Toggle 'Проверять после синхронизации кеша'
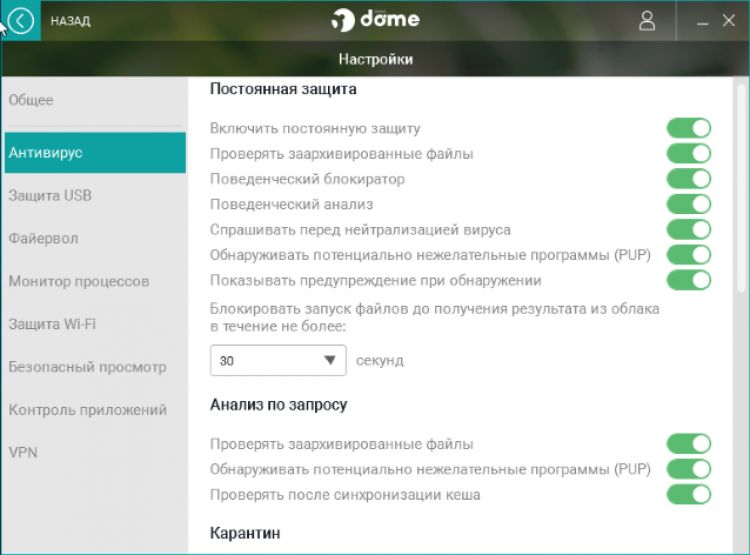Image resolution: width=750 pixels, height=555 pixels. [x=689, y=494]
